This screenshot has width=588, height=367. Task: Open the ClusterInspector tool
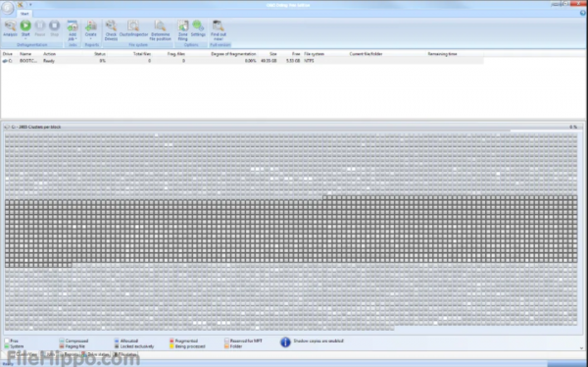coord(133,28)
